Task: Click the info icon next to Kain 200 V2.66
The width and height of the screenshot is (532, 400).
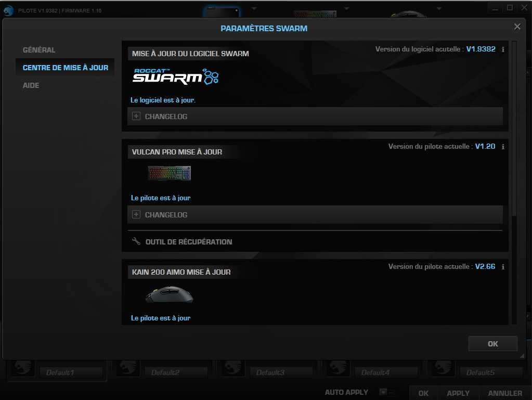Action: [502, 266]
